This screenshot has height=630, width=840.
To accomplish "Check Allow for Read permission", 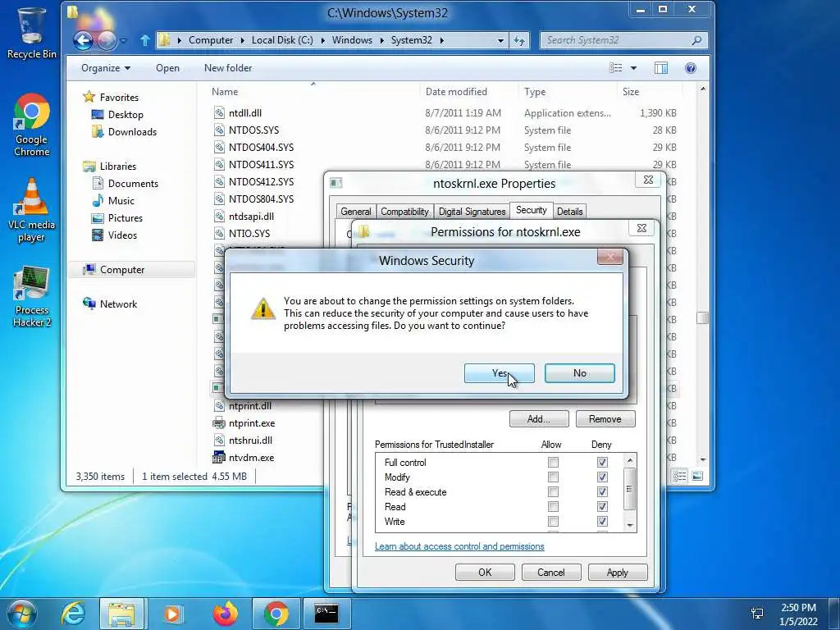I will pos(553,507).
